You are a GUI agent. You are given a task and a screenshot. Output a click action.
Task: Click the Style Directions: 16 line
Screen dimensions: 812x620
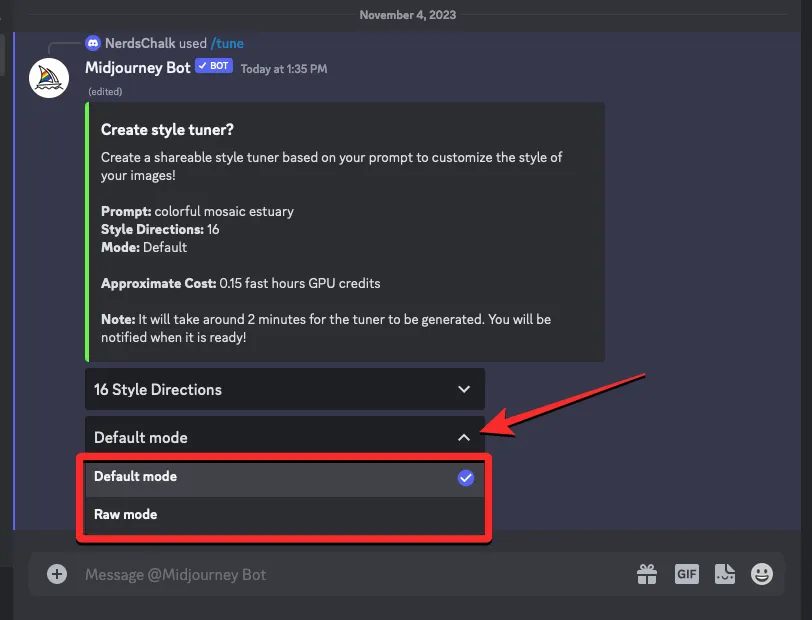click(x=160, y=229)
